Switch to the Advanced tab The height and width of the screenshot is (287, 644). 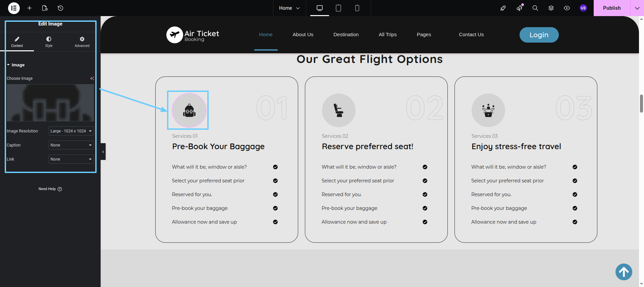click(x=82, y=42)
